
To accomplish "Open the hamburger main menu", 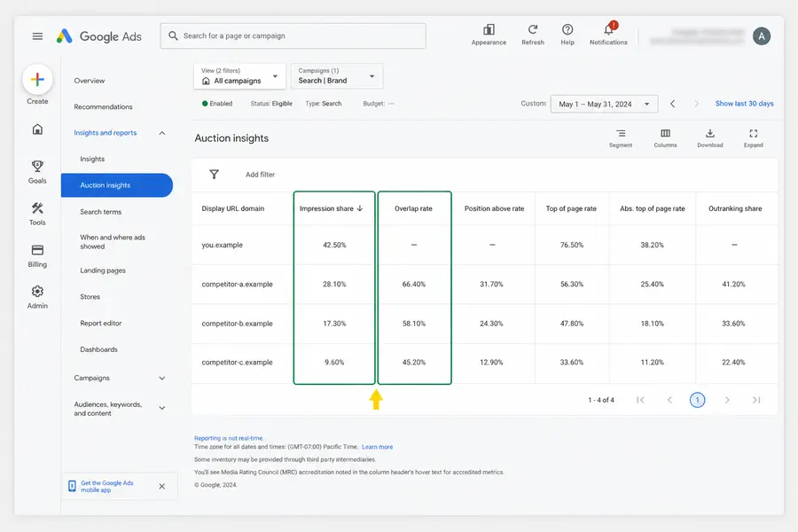I will pyautogui.click(x=37, y=36).
